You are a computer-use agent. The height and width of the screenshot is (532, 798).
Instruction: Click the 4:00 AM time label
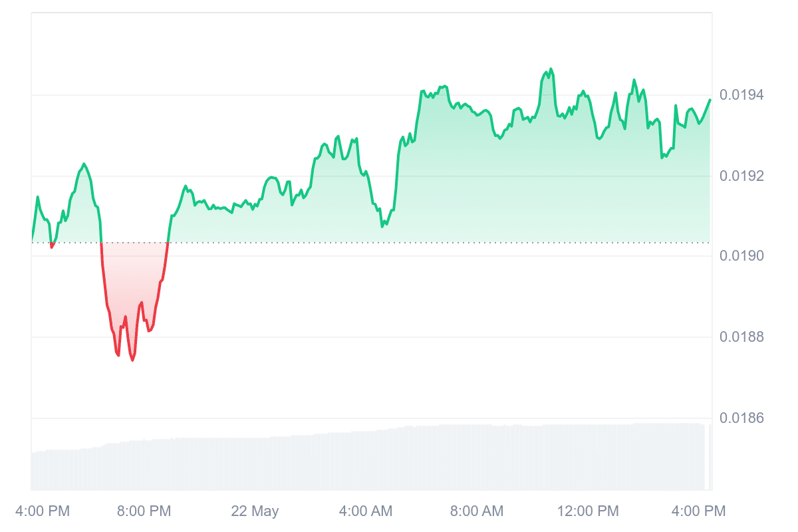366,511
